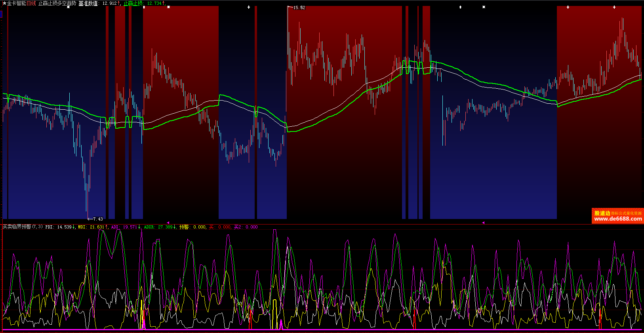Click the small blue square on the left edge
The image size is (644, 333).
[1, 14]
